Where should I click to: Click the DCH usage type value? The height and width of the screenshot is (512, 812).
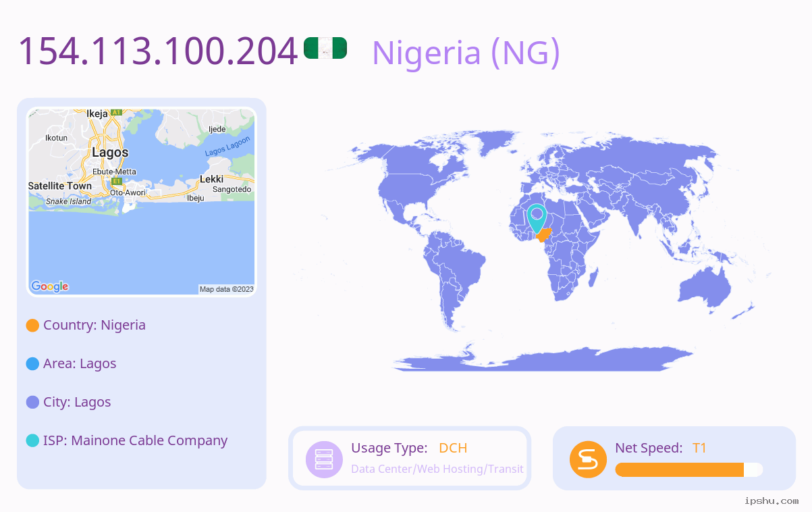point(453,448)
